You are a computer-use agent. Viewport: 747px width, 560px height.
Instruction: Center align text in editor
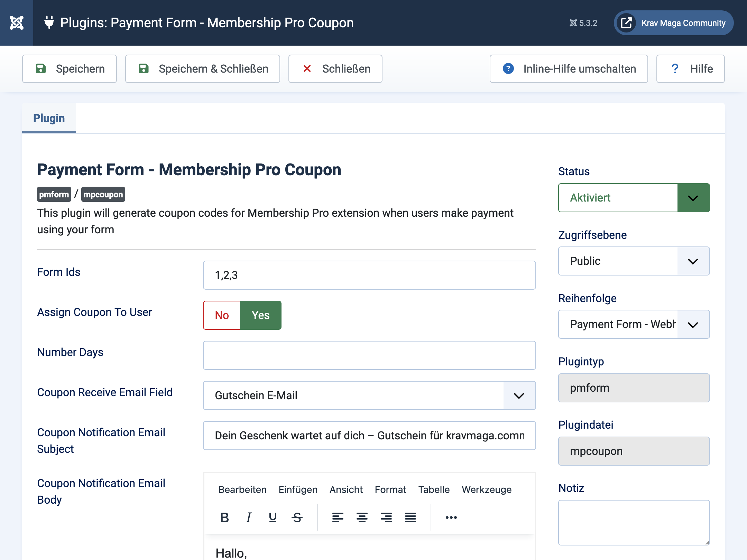click(x=362, y=517)
